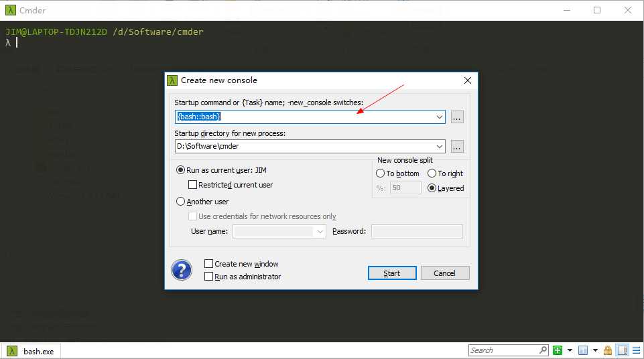
Task: Close the Create new console dialog
Action: (467, 80)
